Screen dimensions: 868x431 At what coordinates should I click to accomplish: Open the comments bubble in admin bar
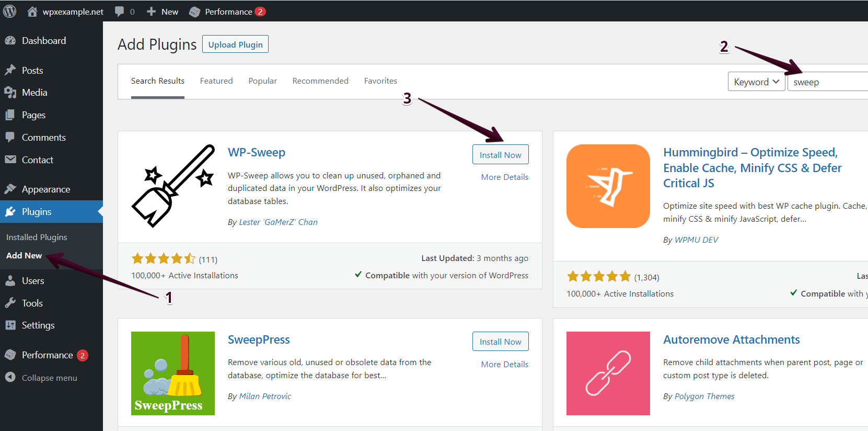point(124,12)
